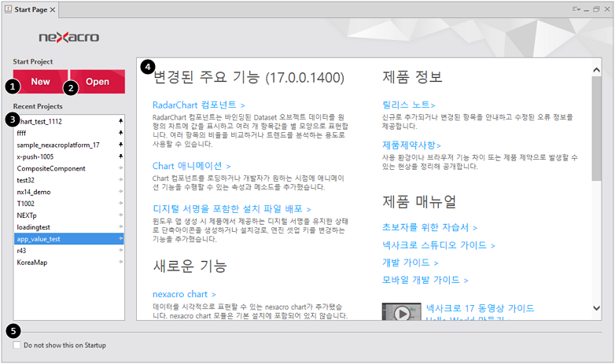615x364 pixels.
Task: Open 디지털 서명을 포함한 설치 파일 배포 link
Action: (x=231, y=208)
